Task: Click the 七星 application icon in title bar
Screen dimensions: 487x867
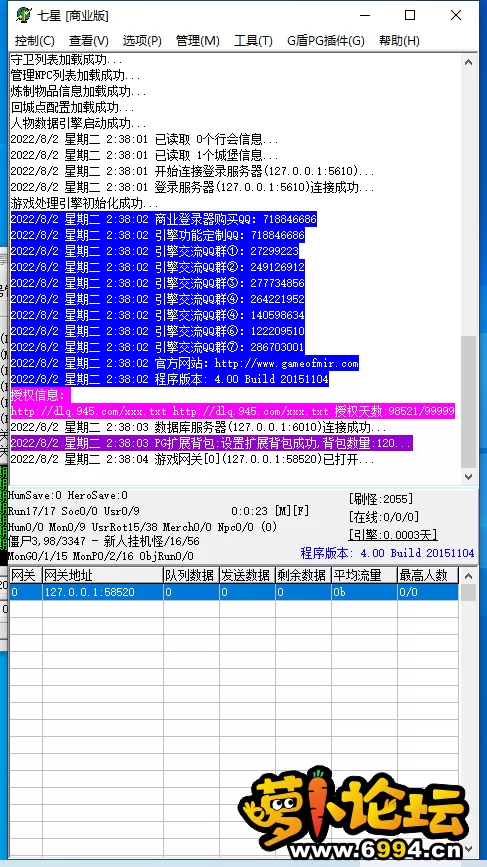Action: (24, 15)
